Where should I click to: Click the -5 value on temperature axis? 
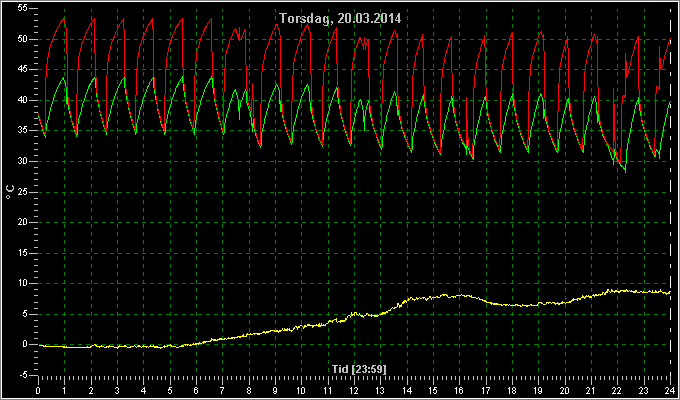pos(23,375)
